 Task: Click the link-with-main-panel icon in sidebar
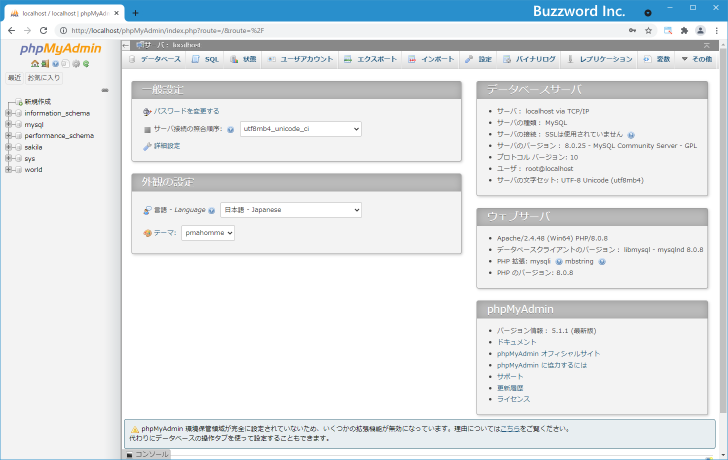(105, 90)
